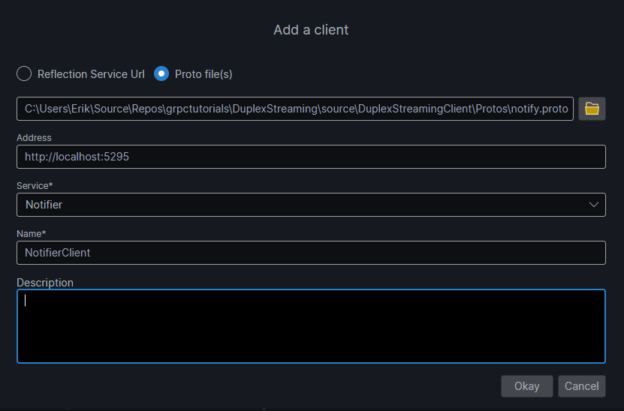Select the Proto file(s) radio button

pos(161,74)
